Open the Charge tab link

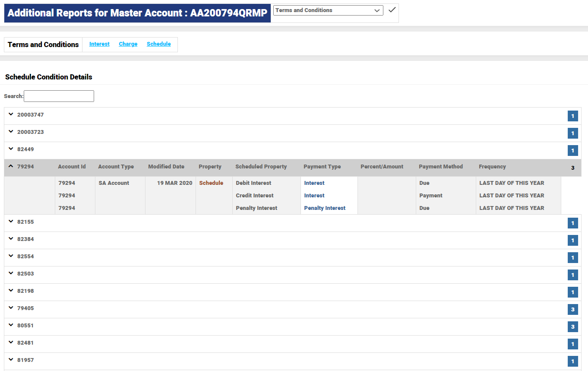128,44
